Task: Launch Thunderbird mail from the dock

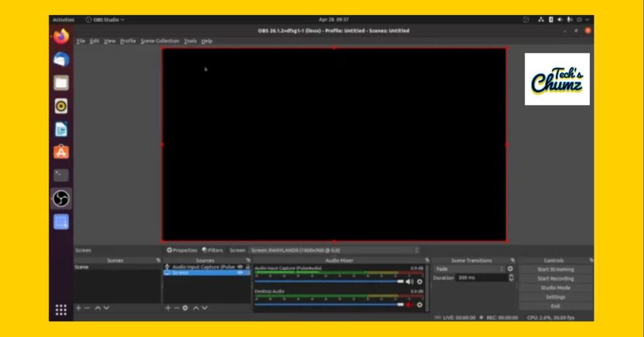Action: tap(61, 60)
